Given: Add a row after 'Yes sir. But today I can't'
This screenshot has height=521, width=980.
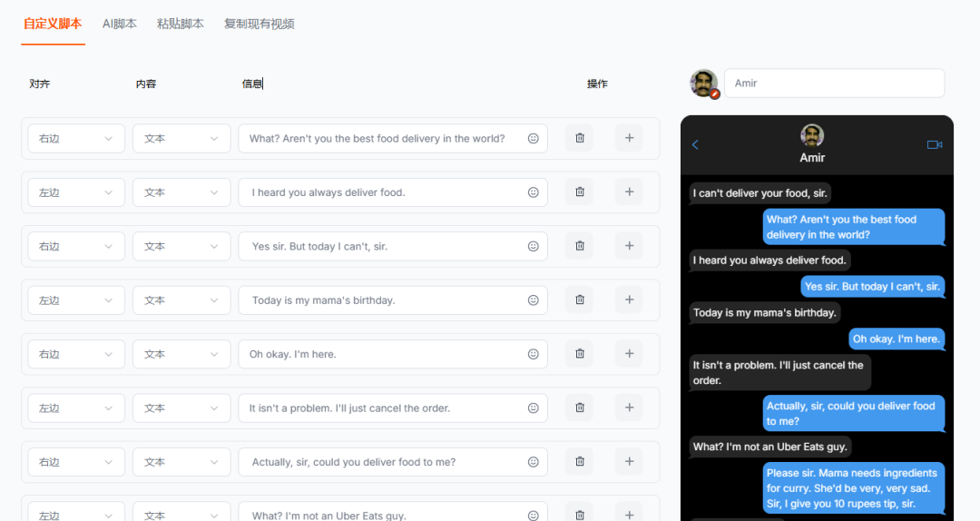Looking at the screenshot, I should pos(629,246).
